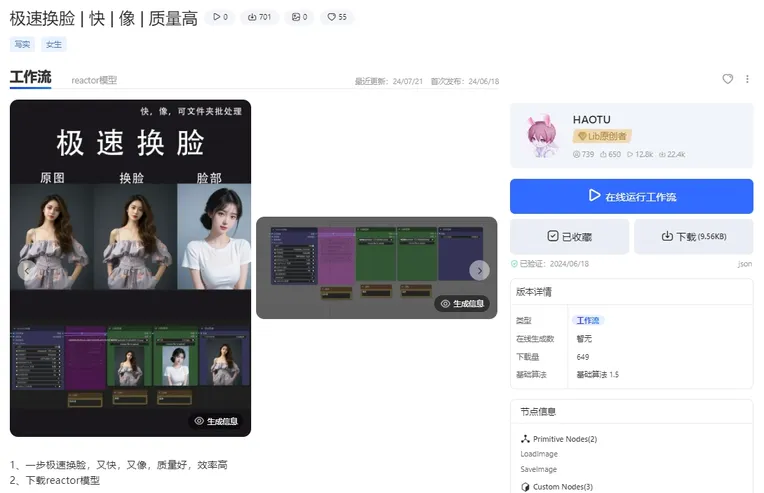Click the likes count pill showing 55
764x493 pixels.
336,17
